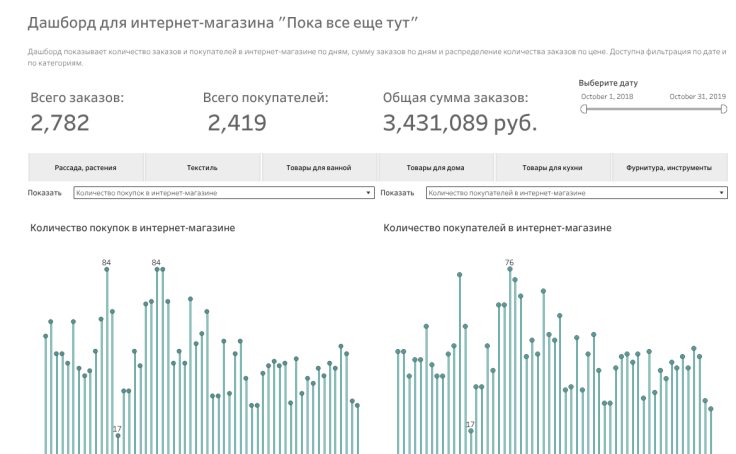Click the left chart's lowest point, 17
The image size is (736, 454).
[117, 435]
